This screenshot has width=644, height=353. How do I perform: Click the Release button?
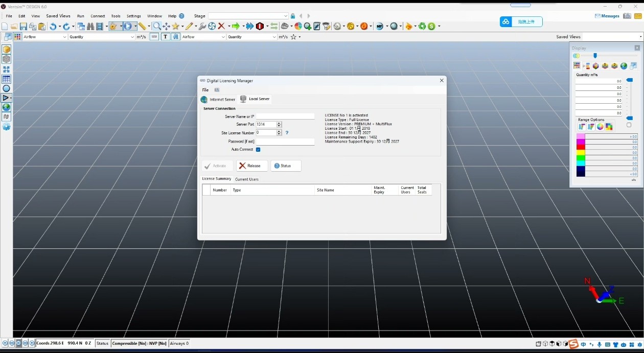[251, 166]
